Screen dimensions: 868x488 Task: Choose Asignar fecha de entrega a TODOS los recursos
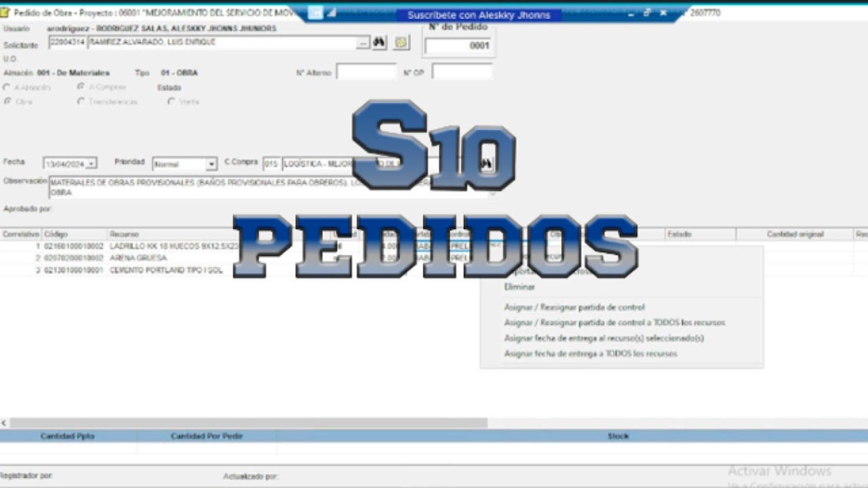pyautogui.click(x=591, y=354)
